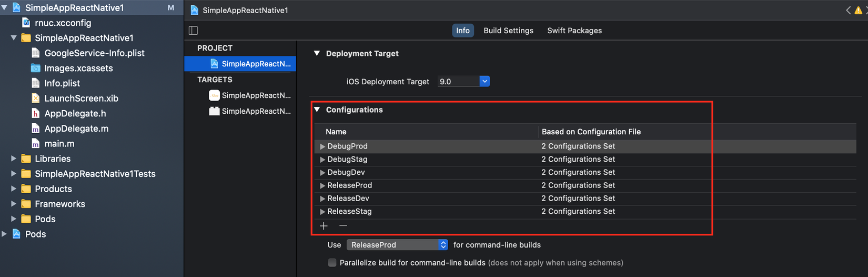This screenshot has height=277, width=868.
Task: Expand the DebugProd configuration row
Action: coord(322,146)
